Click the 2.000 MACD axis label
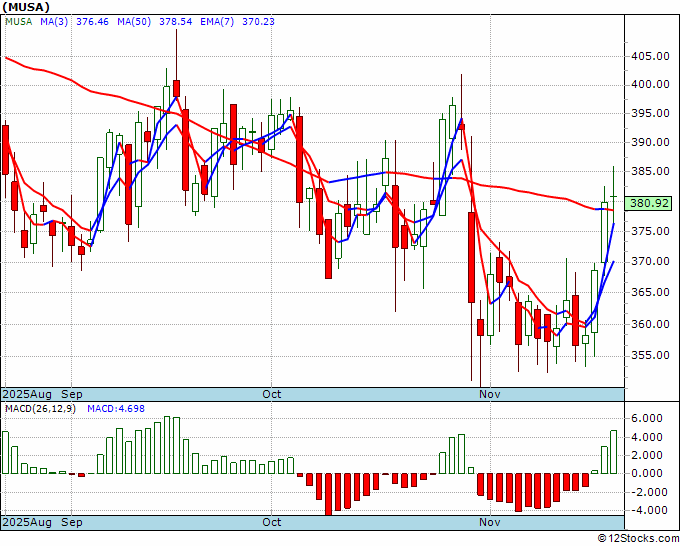This screenshot has width=680, height=546. coord(647,455)
